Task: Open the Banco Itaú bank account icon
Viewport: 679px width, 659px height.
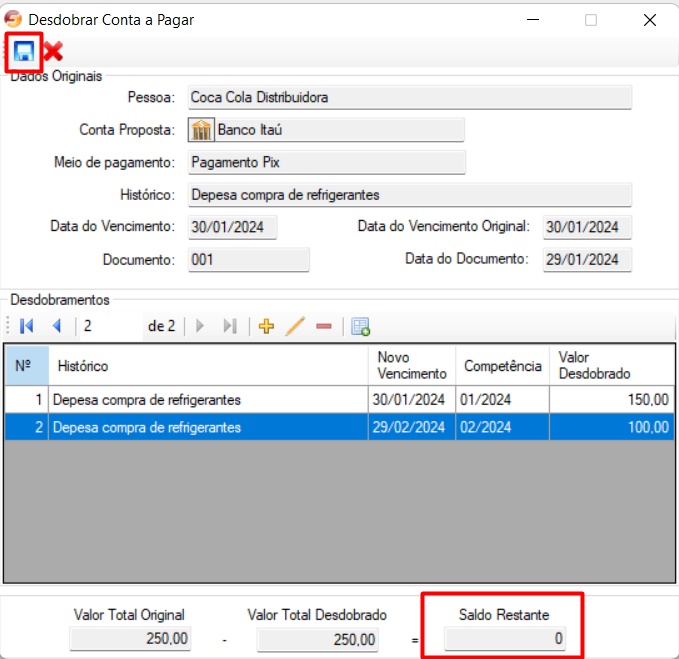Action: [201, 129]
